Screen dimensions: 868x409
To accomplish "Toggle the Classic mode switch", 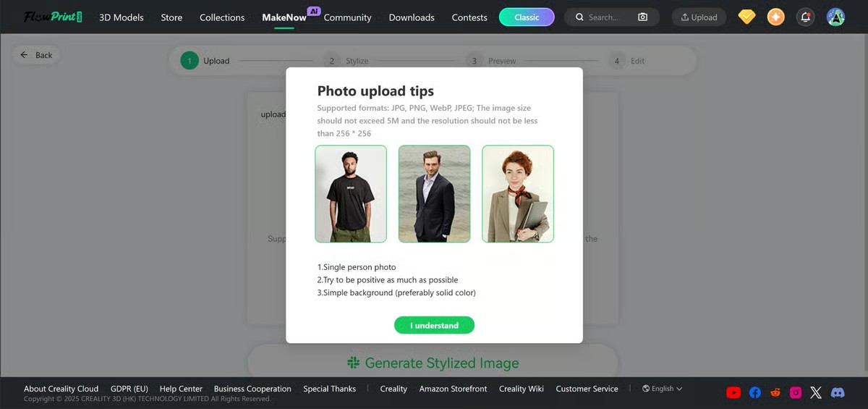I will (527, 17).
